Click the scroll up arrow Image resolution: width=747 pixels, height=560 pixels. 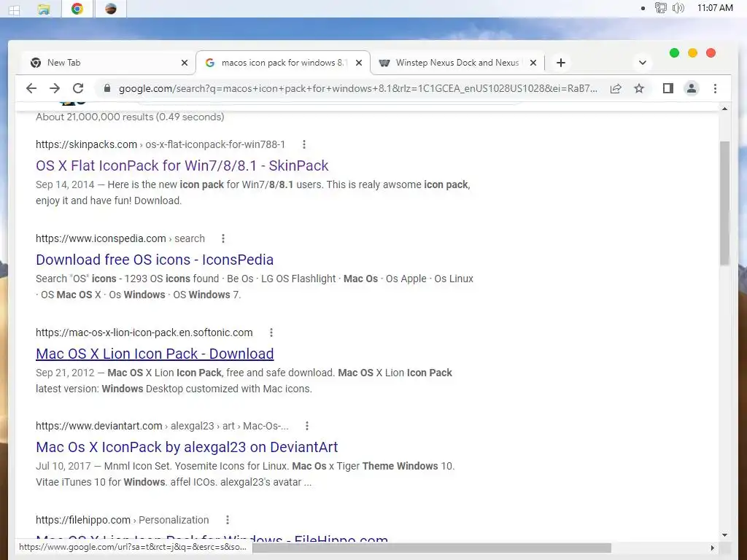click(724, 109)
